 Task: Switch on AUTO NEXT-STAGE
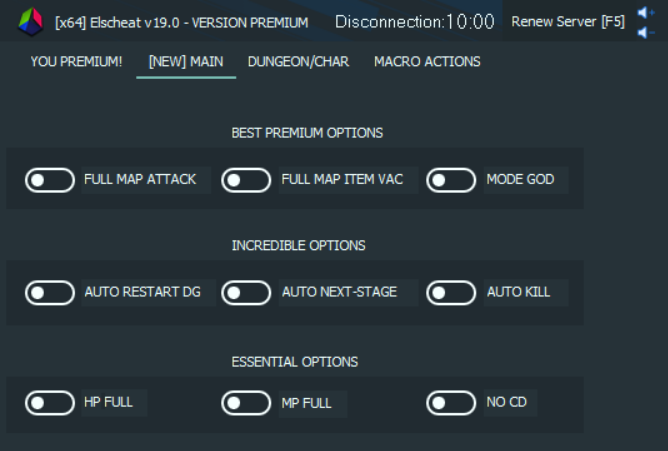tap(246, 293)
